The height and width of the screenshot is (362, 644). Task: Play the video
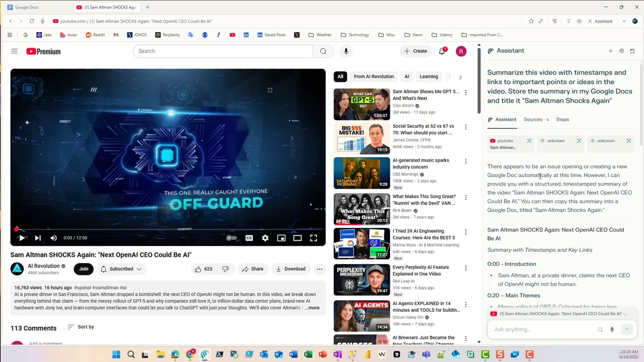[22, 238]
